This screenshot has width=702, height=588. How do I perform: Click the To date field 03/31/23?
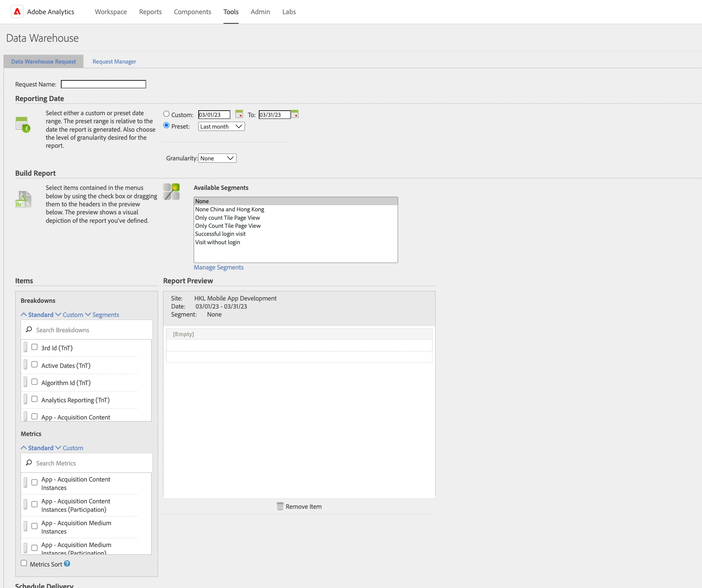pos(274,114)
